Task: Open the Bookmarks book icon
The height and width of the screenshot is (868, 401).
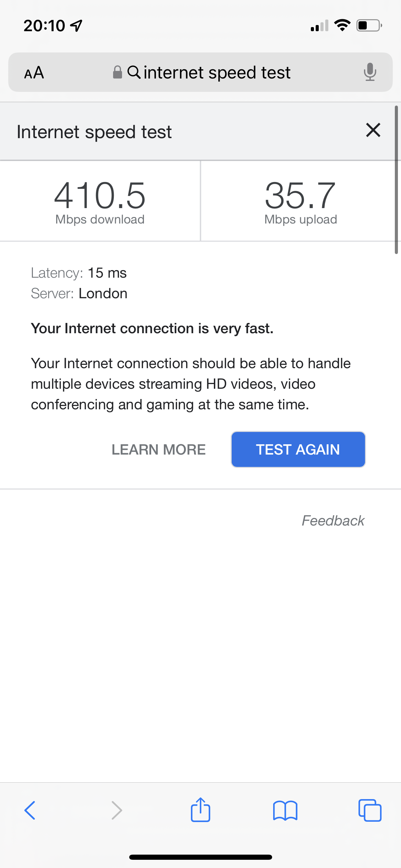Action: point(285,810)
